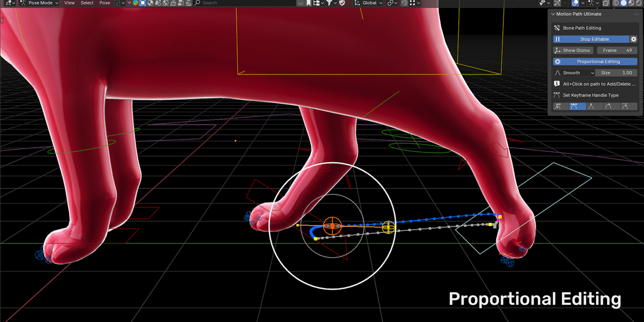The width and height of the screenshot is (644, 322).
Task: Pick the Auto Clamped handle type icon
Action: click(625, 106)
